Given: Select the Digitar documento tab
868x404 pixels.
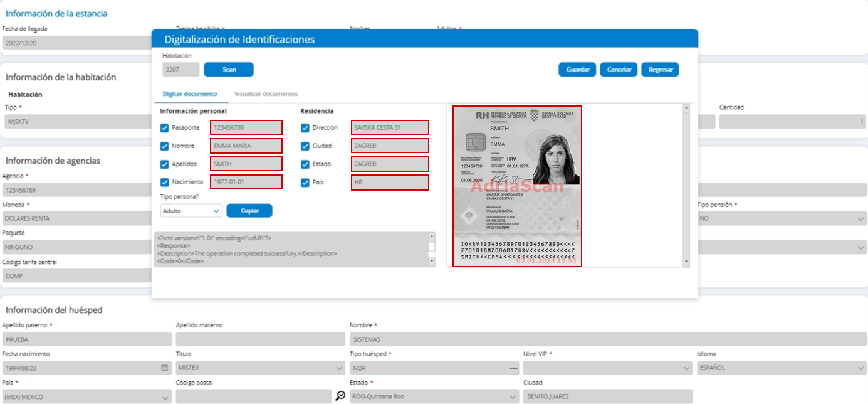Looking at the screenshot, I should click(x=190, y=93).
